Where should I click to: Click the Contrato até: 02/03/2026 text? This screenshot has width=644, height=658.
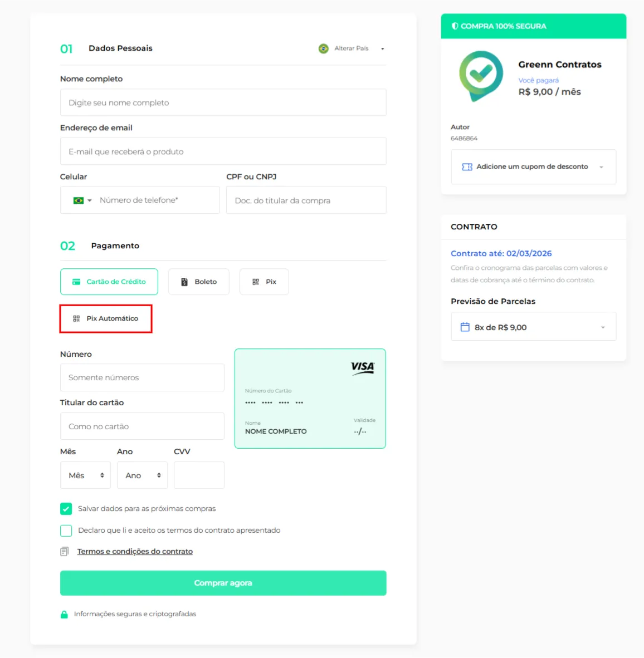click(501, 253)
